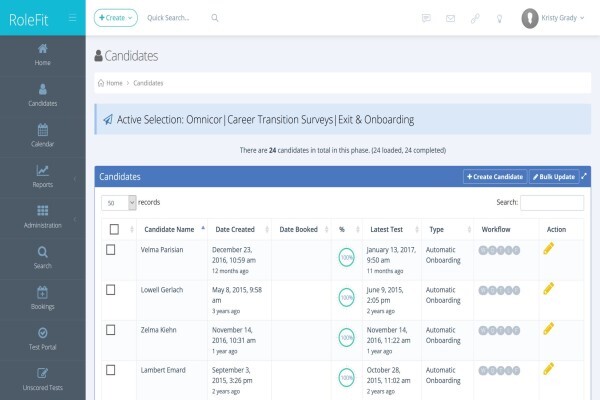Open Administration in the sidebar

point(42,217)
